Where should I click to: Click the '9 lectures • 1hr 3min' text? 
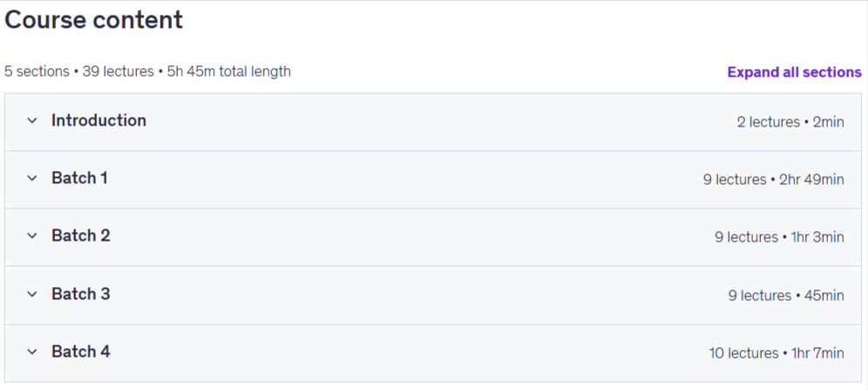coord(779,237)
